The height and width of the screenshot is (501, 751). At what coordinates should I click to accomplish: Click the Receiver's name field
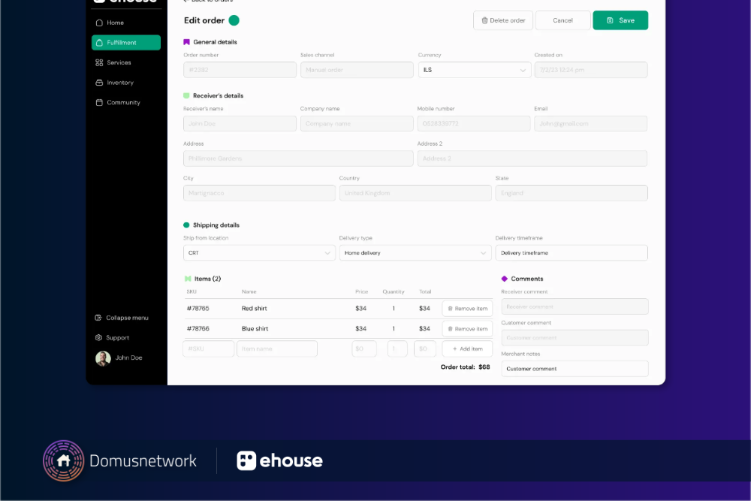[239, 124]
